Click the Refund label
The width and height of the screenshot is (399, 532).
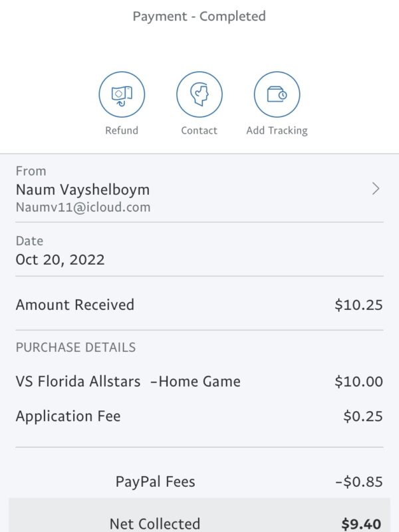point(122,130)
